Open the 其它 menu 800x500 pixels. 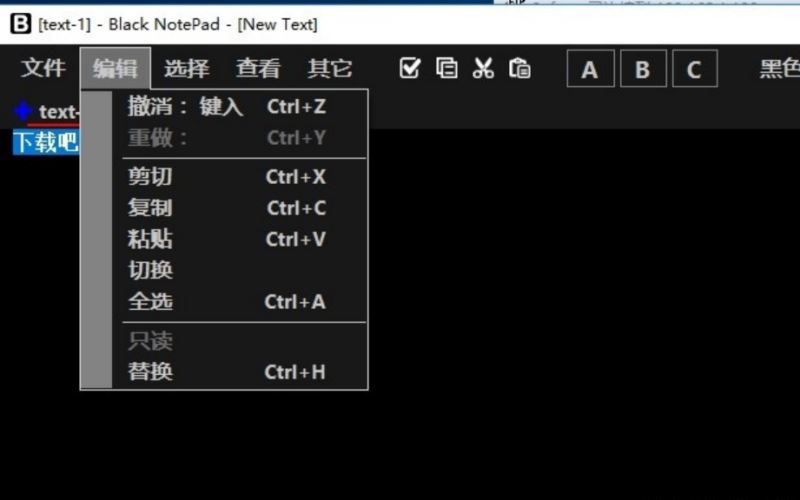[330, 68]
